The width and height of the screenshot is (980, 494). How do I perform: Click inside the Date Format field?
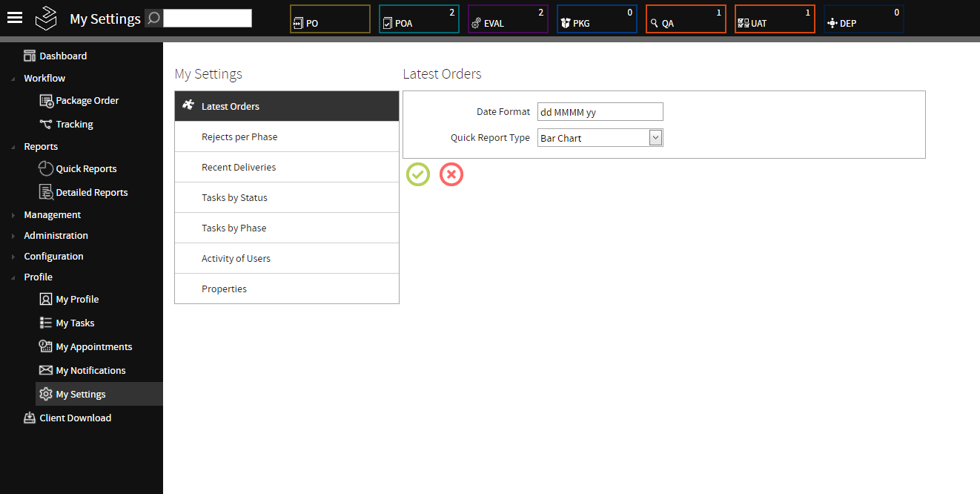click(x=600, y=111)
